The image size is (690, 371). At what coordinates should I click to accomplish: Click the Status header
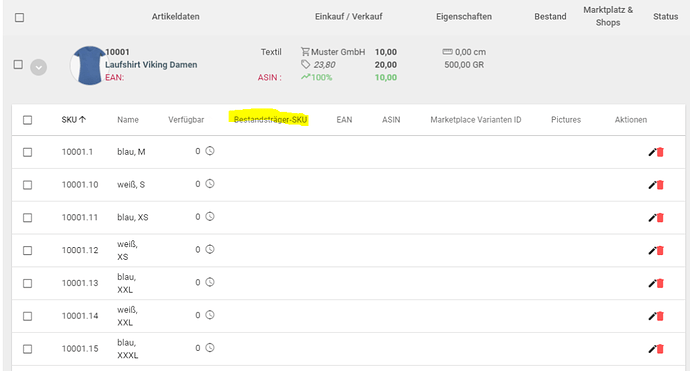(665, 17)
